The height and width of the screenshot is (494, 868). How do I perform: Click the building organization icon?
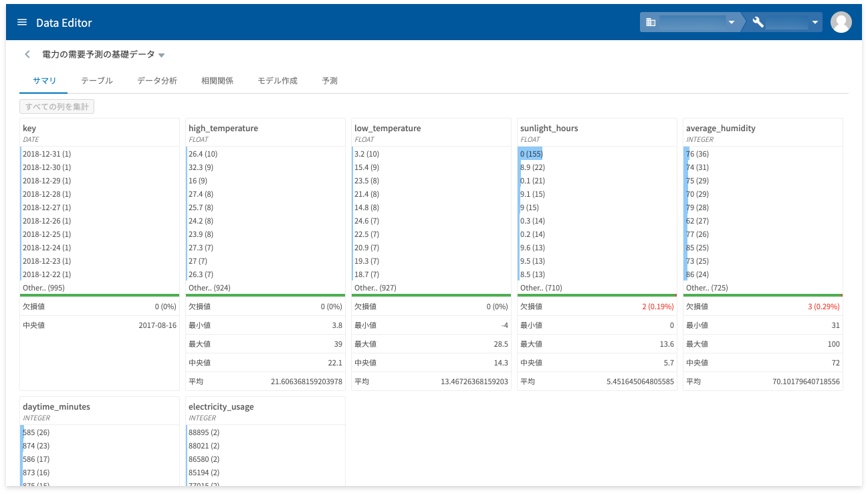pyautogui.click(x=651, y=22)
